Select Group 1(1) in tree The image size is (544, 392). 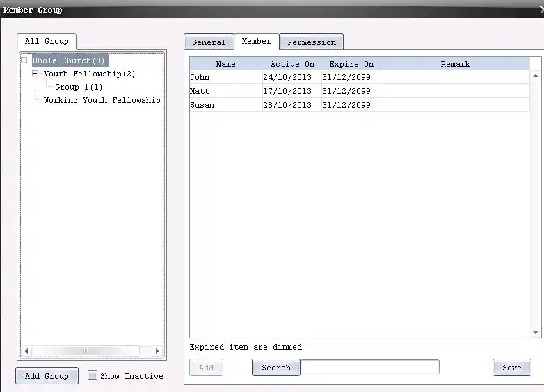79,87
